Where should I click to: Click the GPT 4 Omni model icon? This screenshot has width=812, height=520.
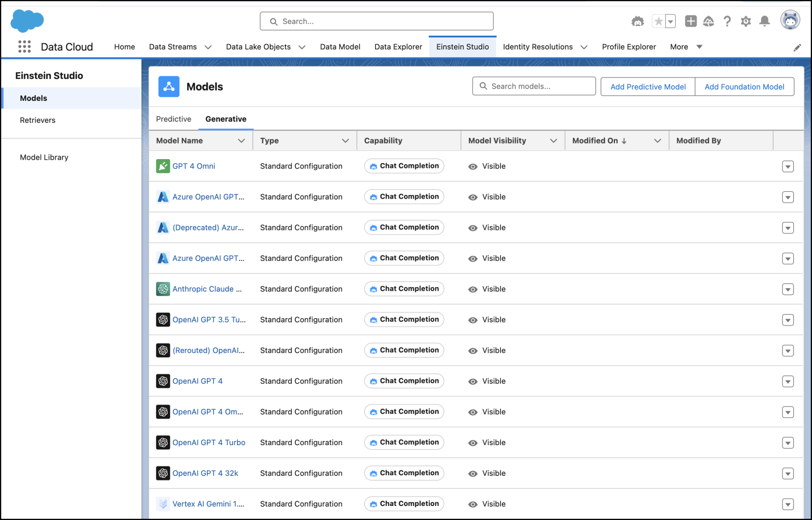(x=163, y=166)
